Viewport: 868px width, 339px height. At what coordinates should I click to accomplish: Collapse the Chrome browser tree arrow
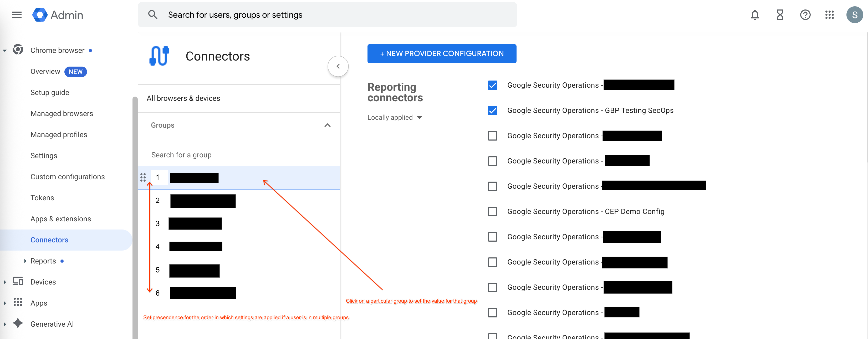coord(5,51)
